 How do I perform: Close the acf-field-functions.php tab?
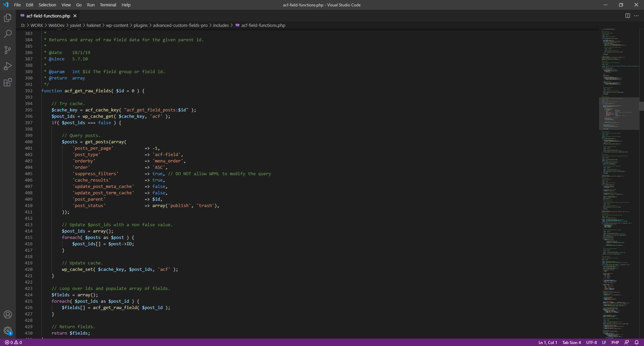[x=75, y=16]
